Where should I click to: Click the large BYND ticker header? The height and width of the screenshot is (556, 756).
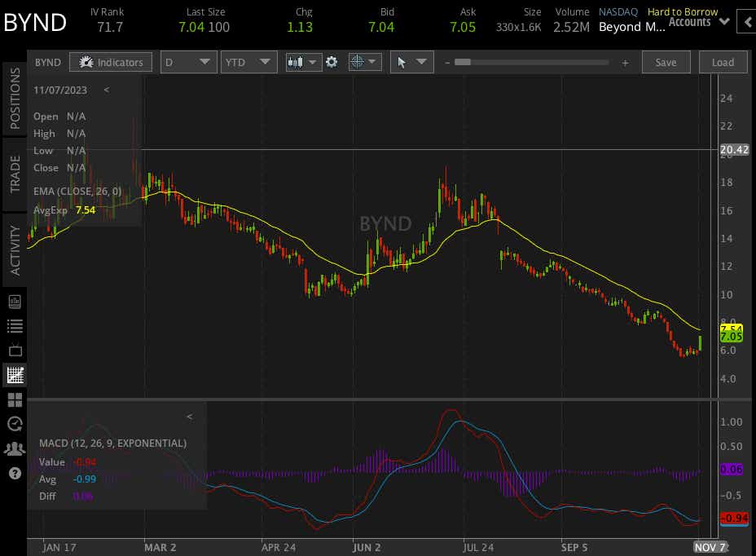click(35, 23)
